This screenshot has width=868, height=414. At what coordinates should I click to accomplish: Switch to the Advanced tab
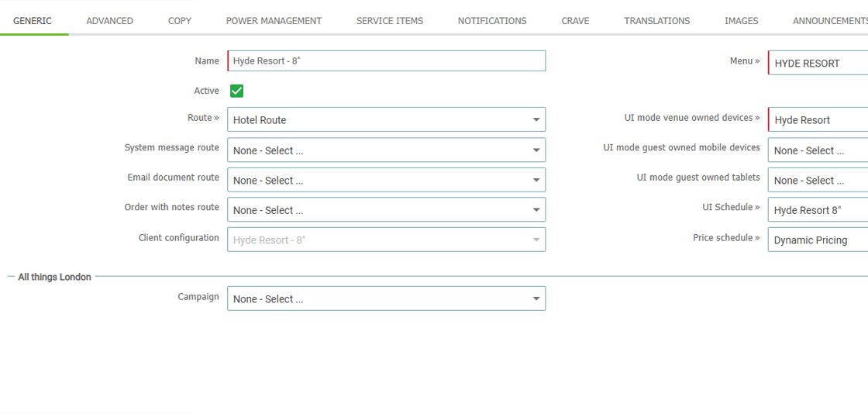(x=109, y=21)
